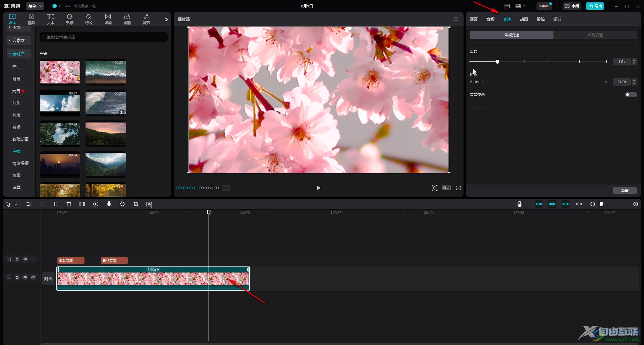Open the layout switcher dropdown in title bar

point(520,6)
